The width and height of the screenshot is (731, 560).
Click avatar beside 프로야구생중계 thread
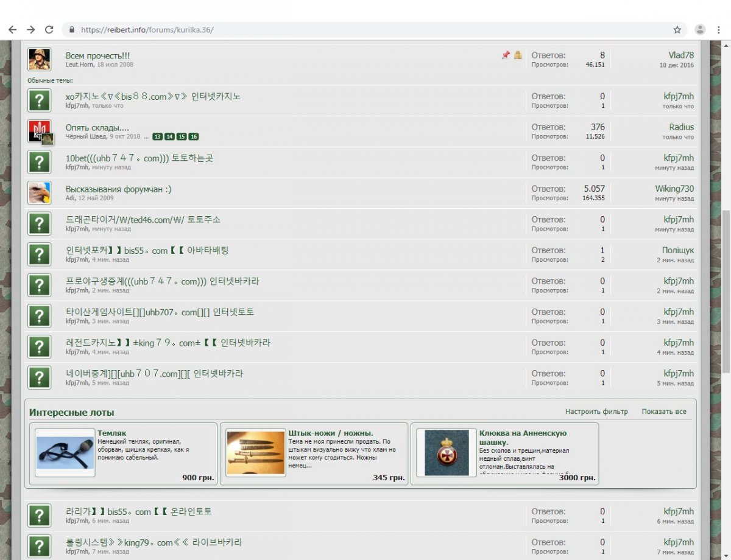point(40,285)
